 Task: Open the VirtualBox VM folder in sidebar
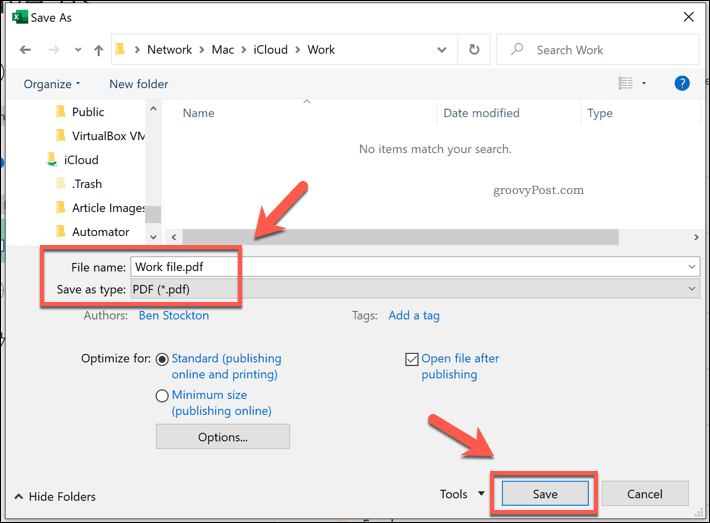click(x=100, y=136)
